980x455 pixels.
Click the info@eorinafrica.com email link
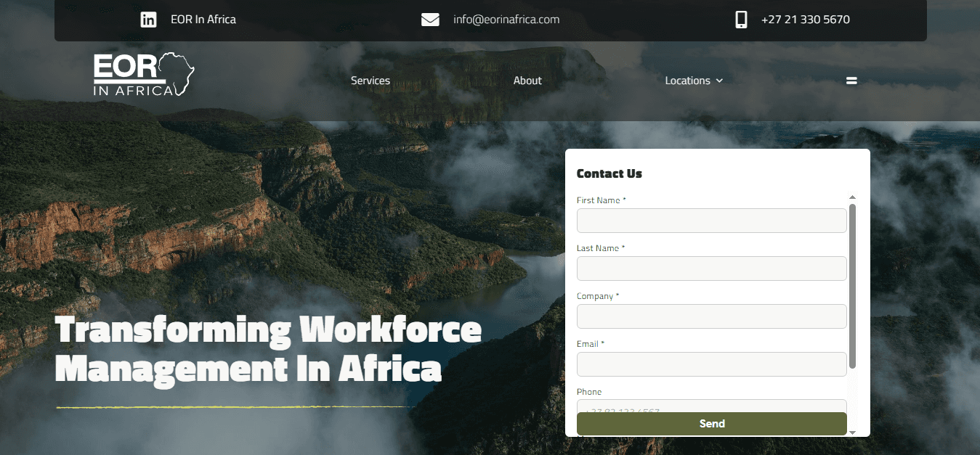coord(506,20)
